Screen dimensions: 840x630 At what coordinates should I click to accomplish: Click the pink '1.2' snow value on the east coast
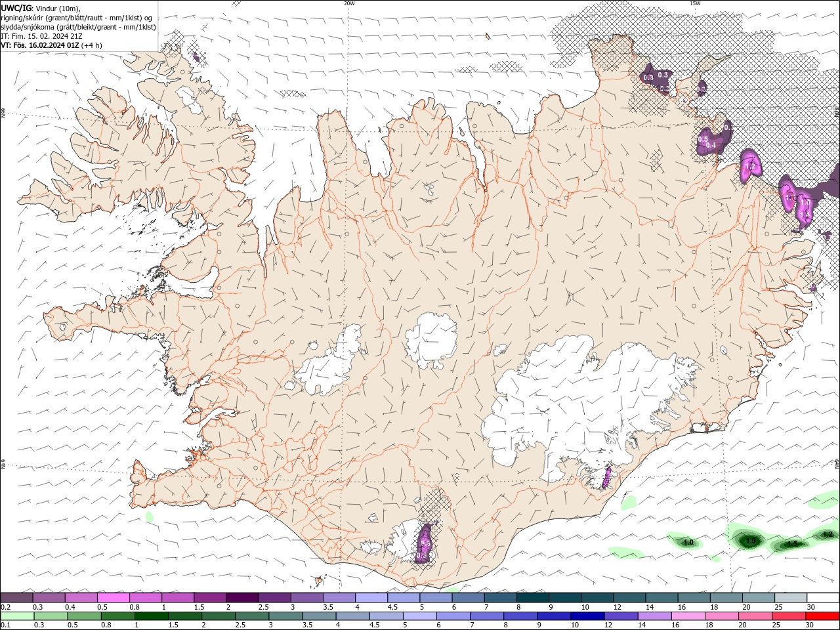751,167
